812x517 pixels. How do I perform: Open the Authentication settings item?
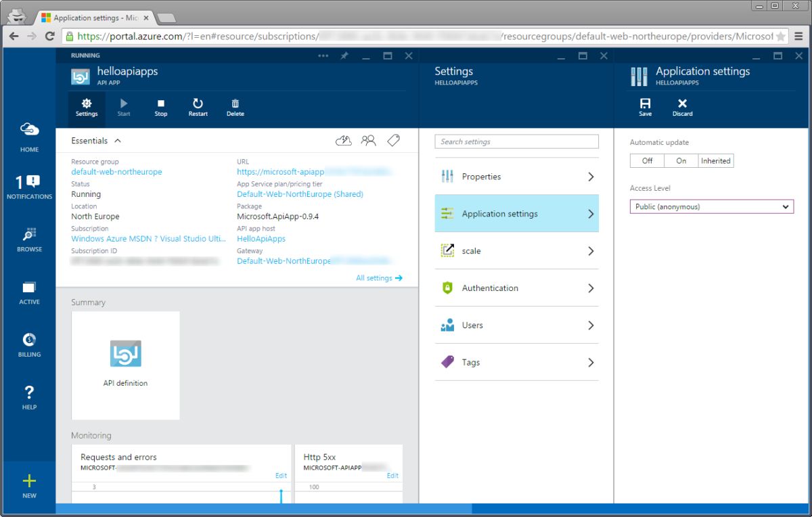517,288
